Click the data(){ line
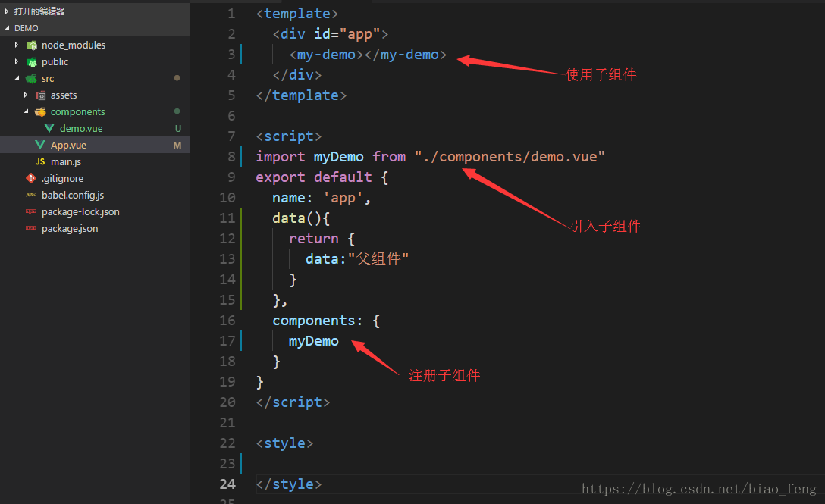 coord(301,218)
